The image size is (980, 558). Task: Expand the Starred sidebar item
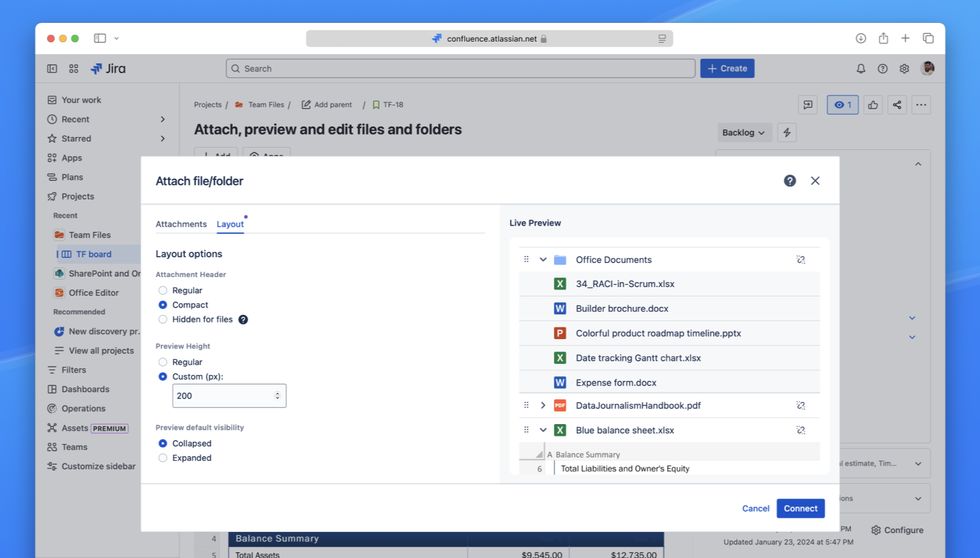163,138
